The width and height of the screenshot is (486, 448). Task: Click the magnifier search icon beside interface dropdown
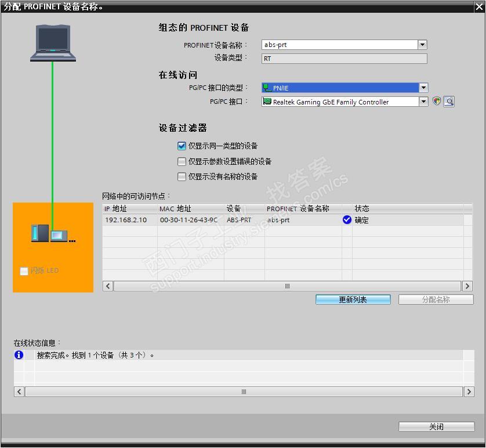[449, 102]
